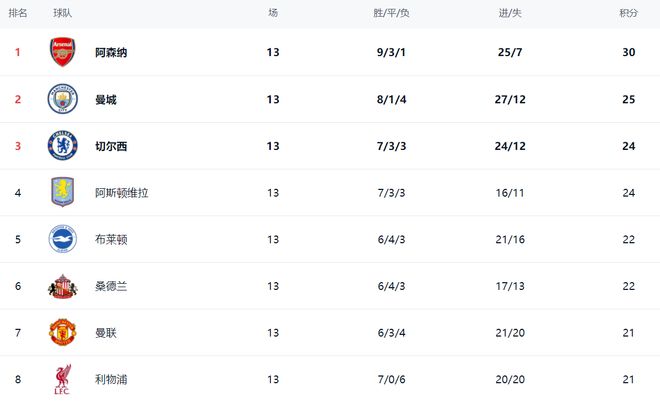
Task: Click the Chelsea club crest icon
Action: click(63, 146)
